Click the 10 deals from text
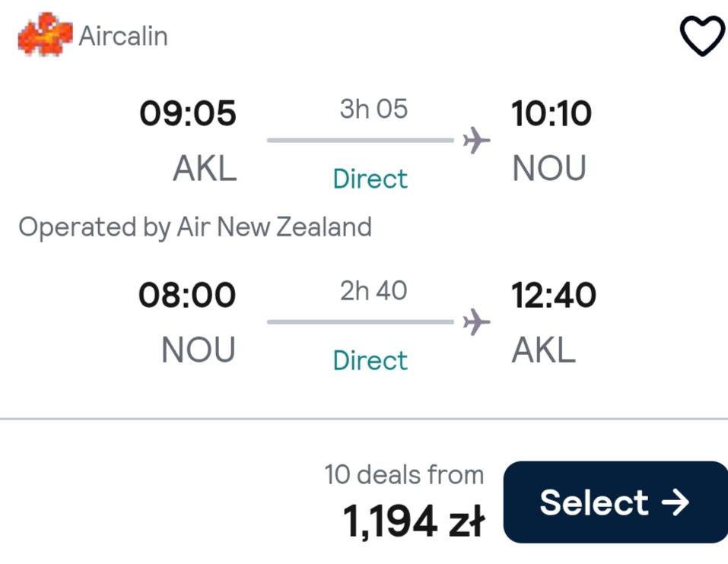 404,475
